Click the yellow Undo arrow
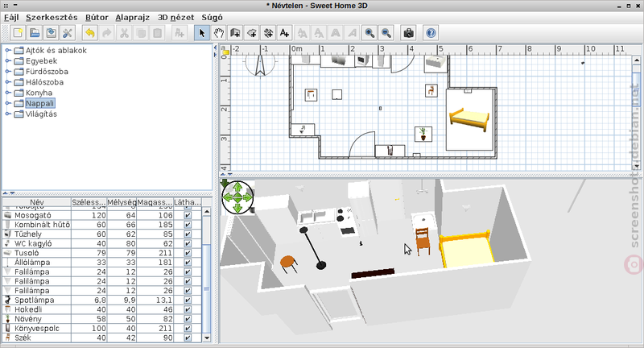Screen dimensions: 644x348 (90, 33)
